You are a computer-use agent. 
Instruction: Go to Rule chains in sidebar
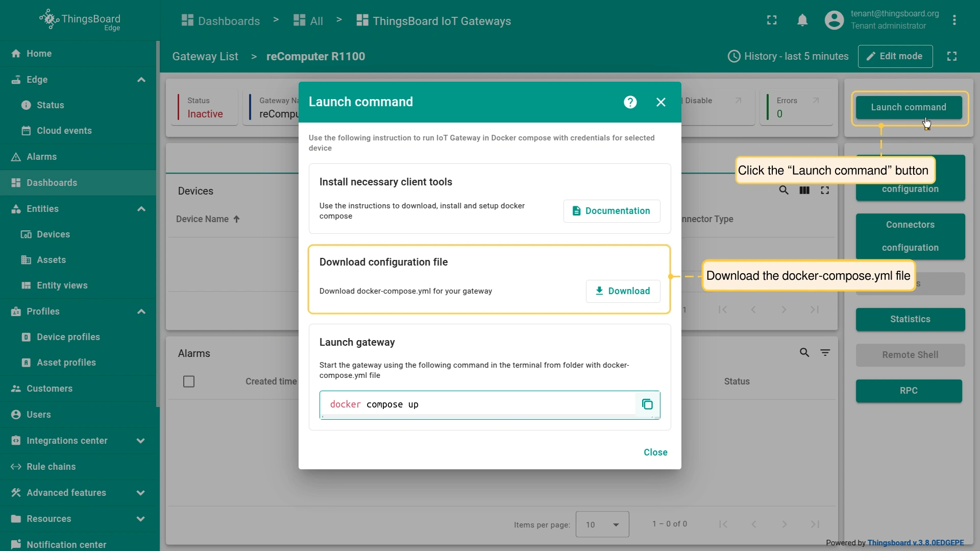[51, 467]
